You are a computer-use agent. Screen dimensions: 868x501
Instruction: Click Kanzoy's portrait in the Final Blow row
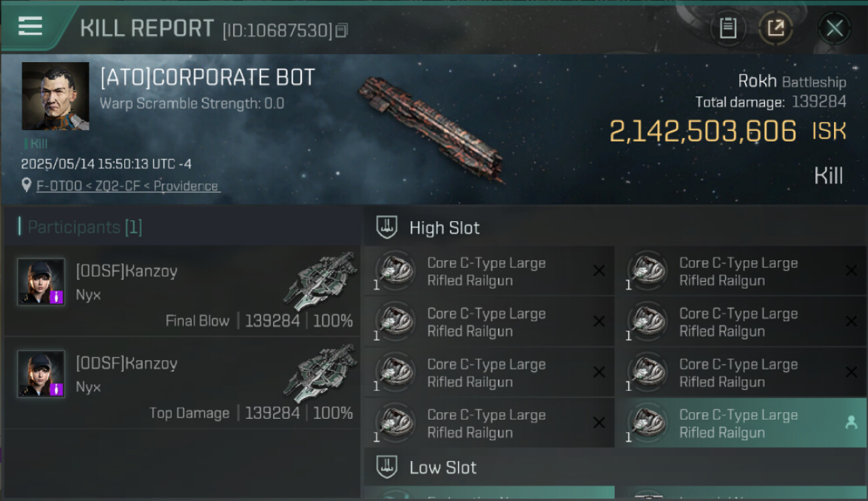point(41,282)
